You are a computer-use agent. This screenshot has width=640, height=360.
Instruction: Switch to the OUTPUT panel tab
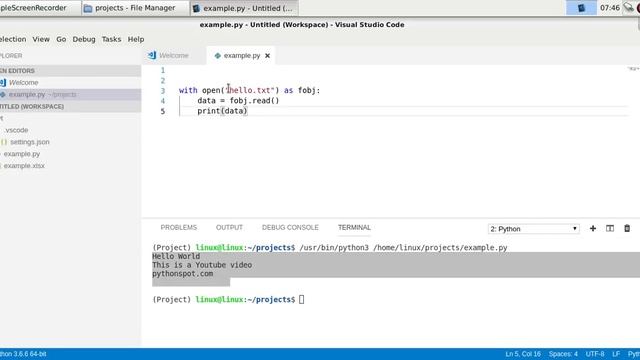[x=229, y=227]
